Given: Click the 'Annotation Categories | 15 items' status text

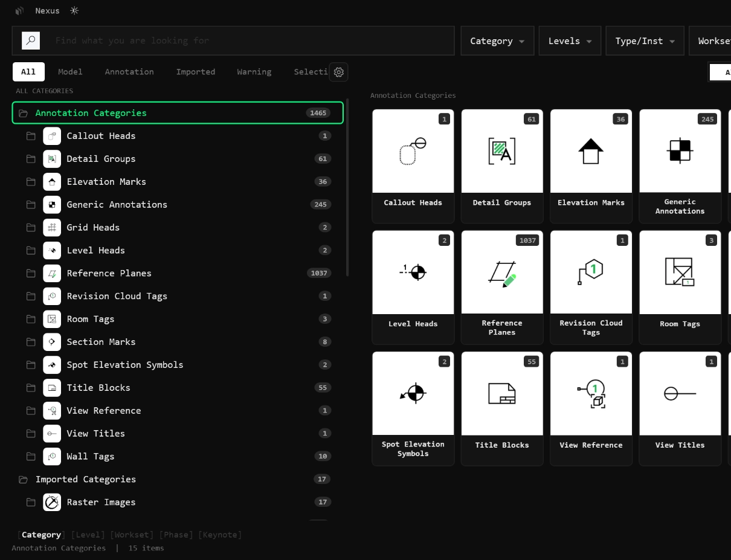Looking at the screenshot, I should 88,548.
